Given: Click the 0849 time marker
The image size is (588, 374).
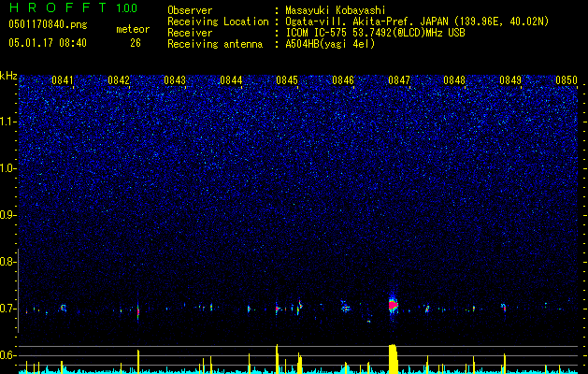Looking at the screenshot, I should [x=510, y=80].
